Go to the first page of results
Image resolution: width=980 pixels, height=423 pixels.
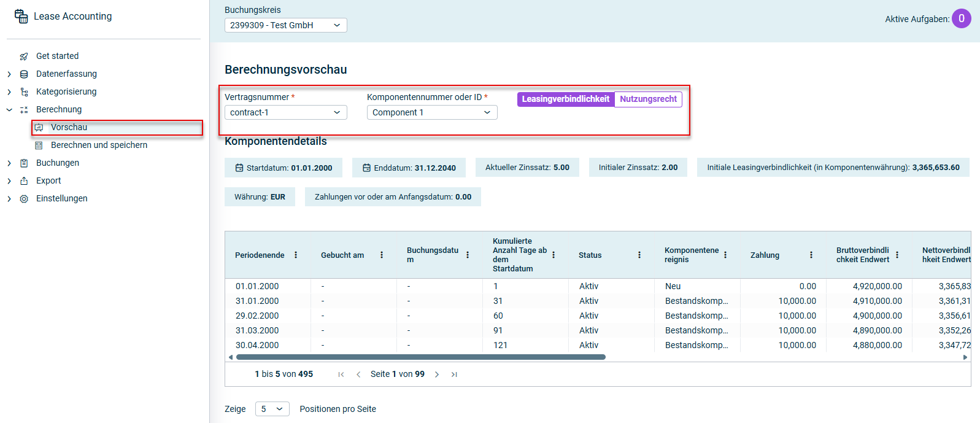[341, 374]
